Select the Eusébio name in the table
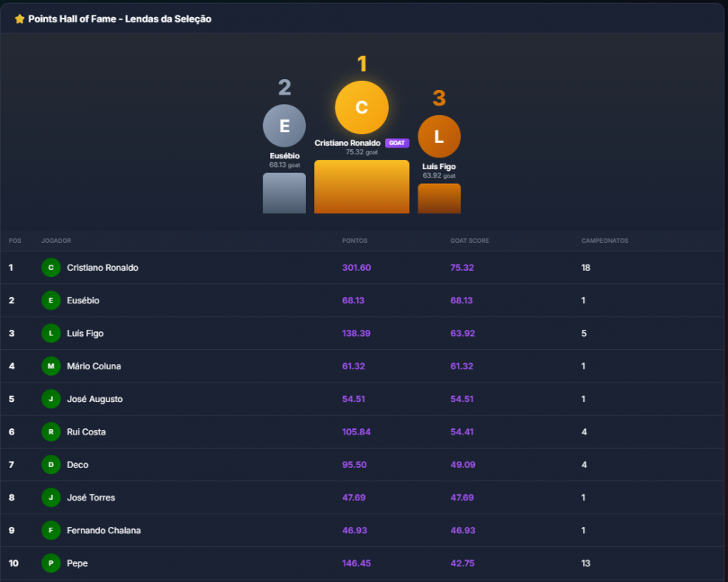The width and height of the screenshot is (728, 582). point(83,300)
